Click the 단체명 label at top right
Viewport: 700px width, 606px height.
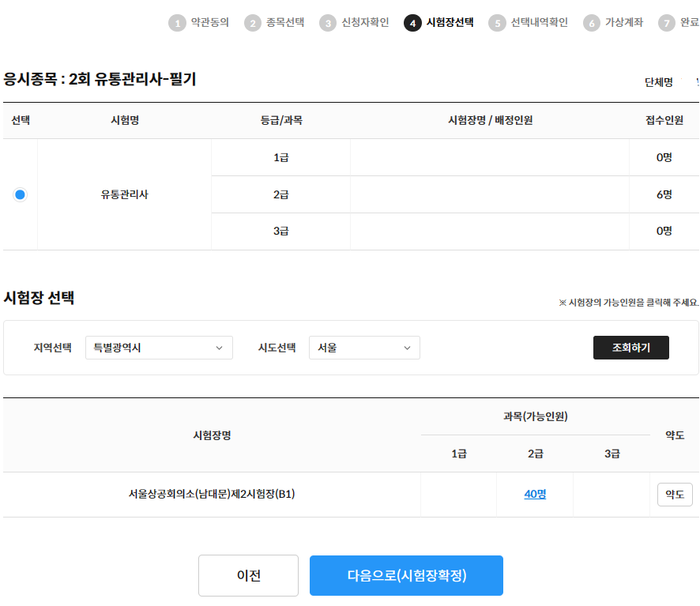659,82
